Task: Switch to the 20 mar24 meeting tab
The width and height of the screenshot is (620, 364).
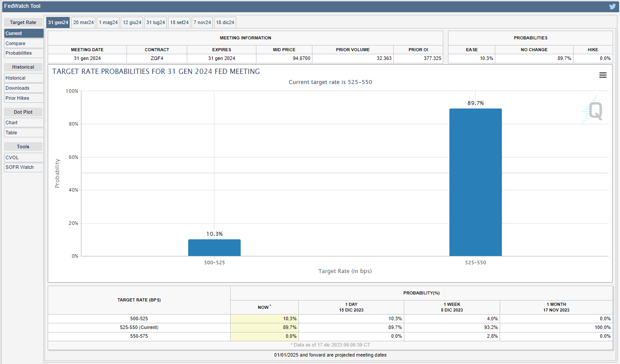Action: (x=83, y=22)
